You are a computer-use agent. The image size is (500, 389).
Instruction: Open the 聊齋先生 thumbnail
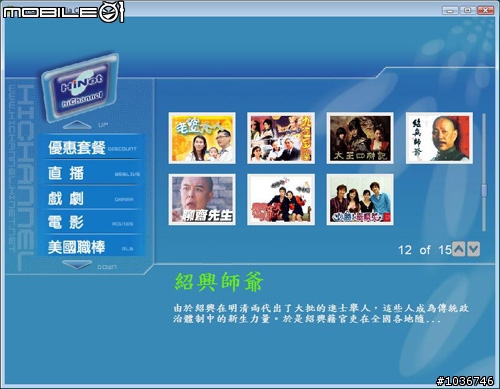click(x=202, y=199)
